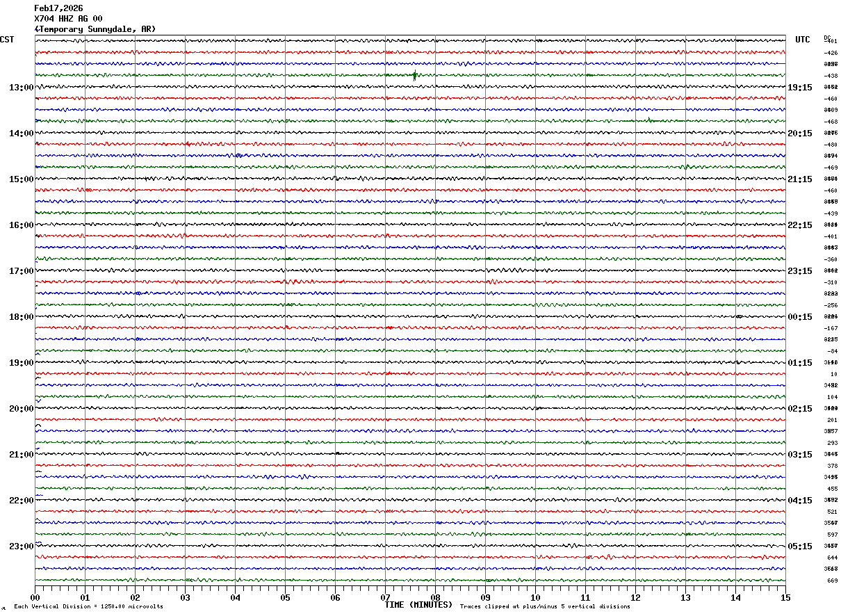Viewport: 841px width, 616px height.
Task: Click the green spike event near minute 7.5
Action: pyautogui.click(x=414, y=75)
